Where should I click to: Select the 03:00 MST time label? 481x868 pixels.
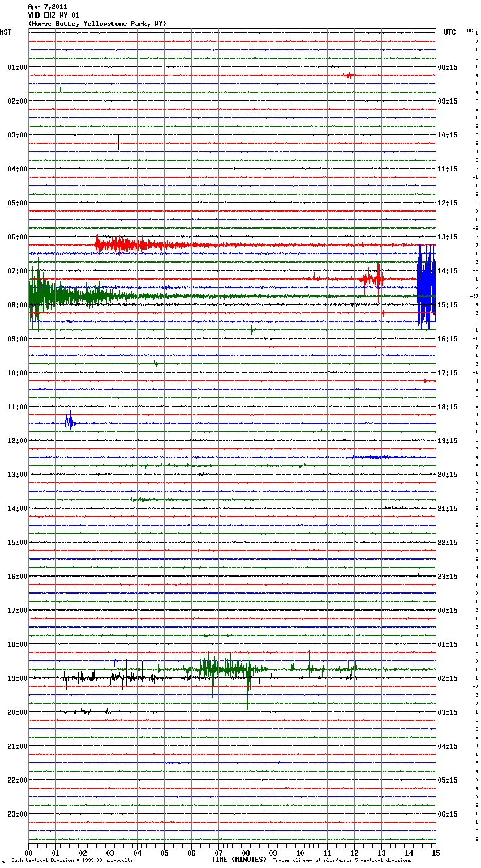tap(18, 135)
